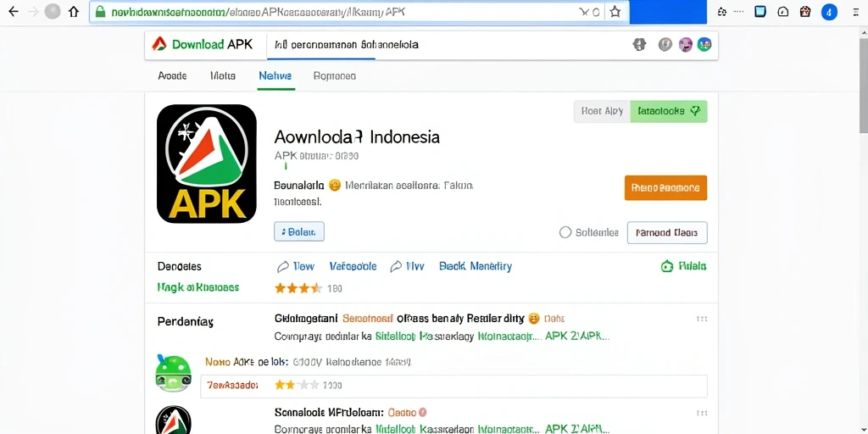Click the small round APK icon at bottom
Image resolution: width=868 pixels, height=434 pixels.
click(x=173, y=420)
